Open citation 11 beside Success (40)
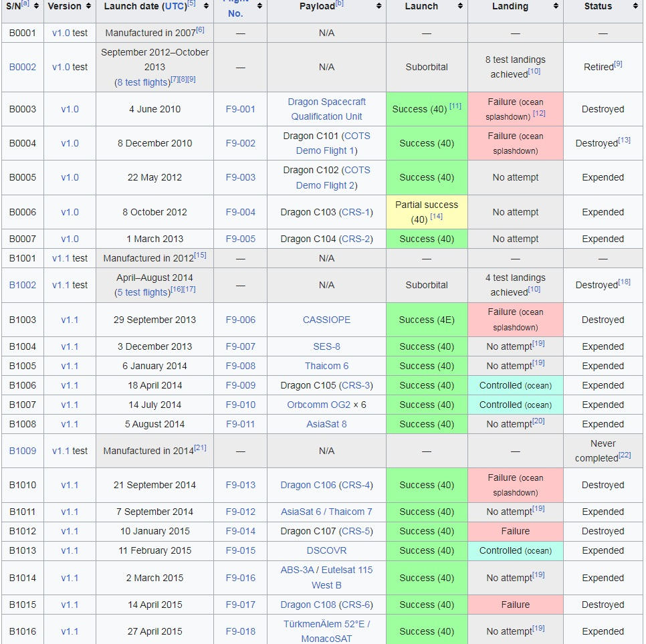 (455, 106)
